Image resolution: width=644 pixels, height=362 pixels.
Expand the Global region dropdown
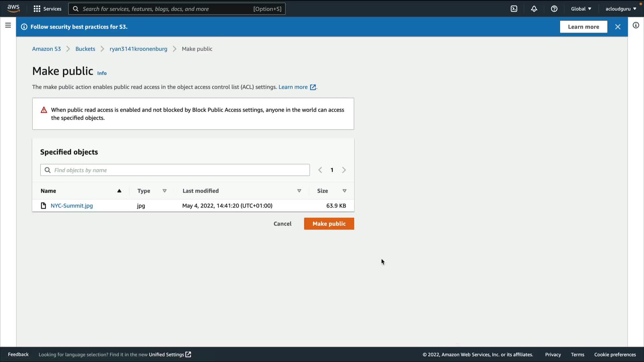[x=581, y=9]
